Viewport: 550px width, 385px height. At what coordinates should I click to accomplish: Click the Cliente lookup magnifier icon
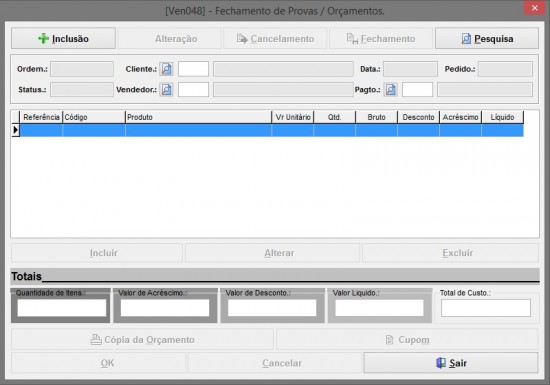point(167,69)
